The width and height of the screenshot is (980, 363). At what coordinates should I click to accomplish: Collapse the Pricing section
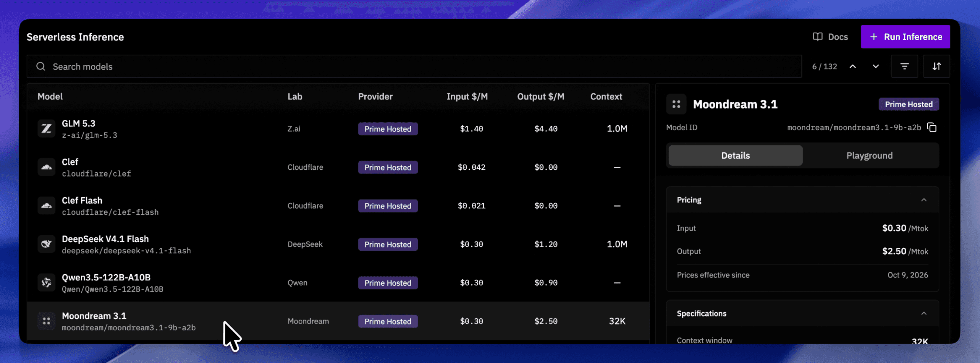point(923,200)
